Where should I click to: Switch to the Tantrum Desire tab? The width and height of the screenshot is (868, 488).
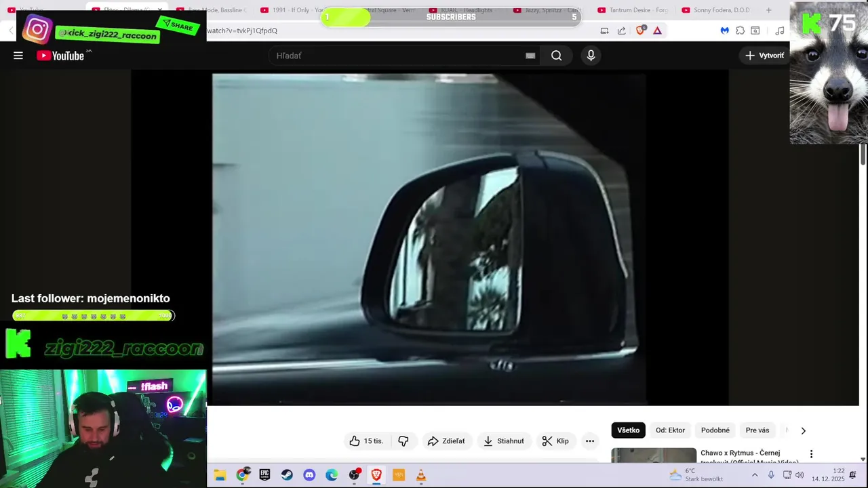(633, 10)
